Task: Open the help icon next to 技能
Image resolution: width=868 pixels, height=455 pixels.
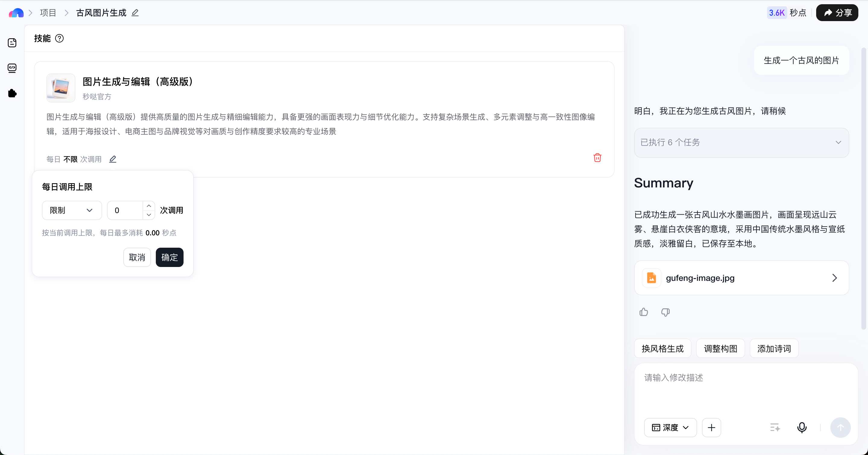Action: coord(59,38)
